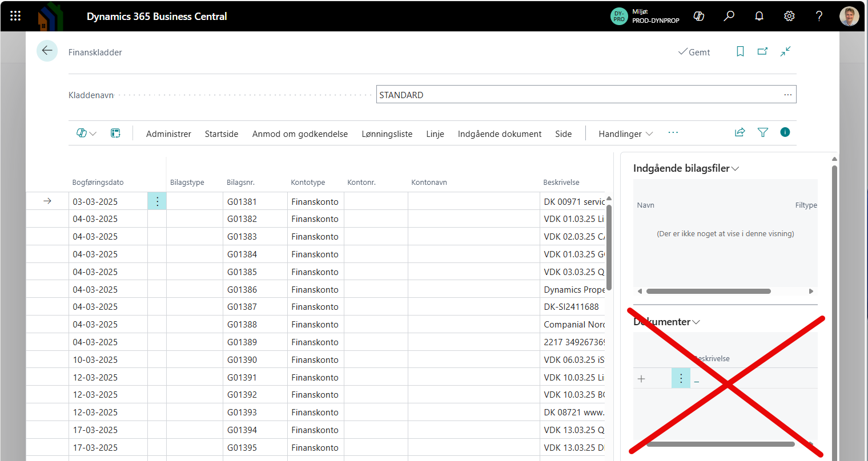Click the Beskrivelse column header in grid
The image size is (868, 461).
pyautogui.click(x=561, y=183)
